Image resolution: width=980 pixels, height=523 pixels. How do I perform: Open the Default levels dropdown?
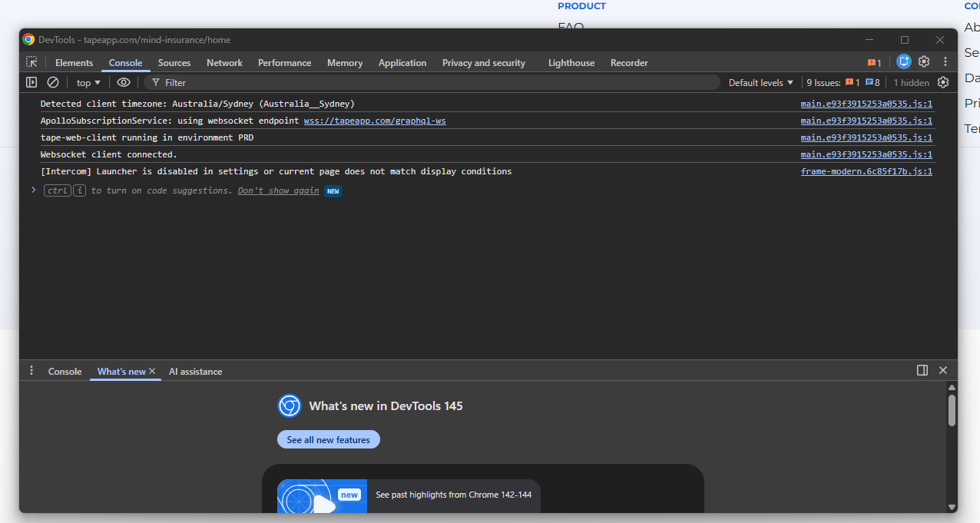click(760, 83)
